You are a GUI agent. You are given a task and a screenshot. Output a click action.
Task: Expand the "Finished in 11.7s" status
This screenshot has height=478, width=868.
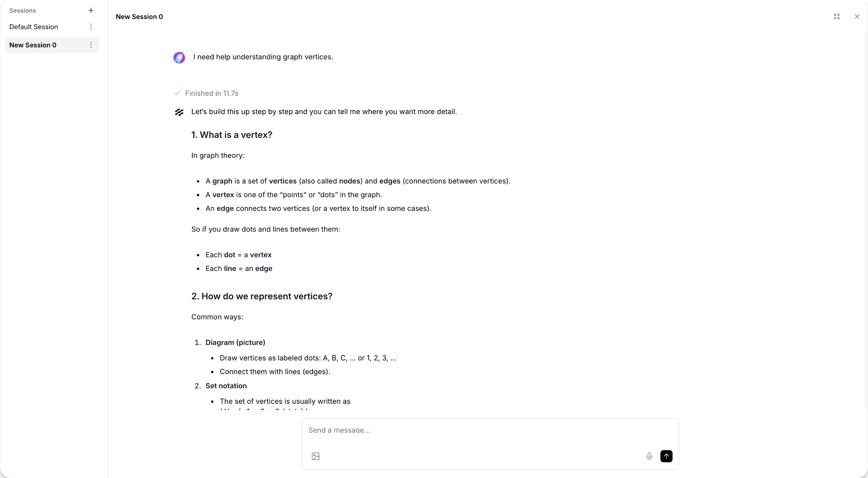pos(212,93)
